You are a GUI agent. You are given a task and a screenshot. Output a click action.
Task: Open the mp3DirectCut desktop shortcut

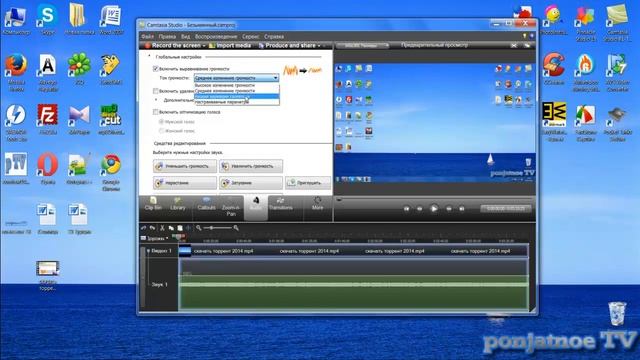(111, 119)
